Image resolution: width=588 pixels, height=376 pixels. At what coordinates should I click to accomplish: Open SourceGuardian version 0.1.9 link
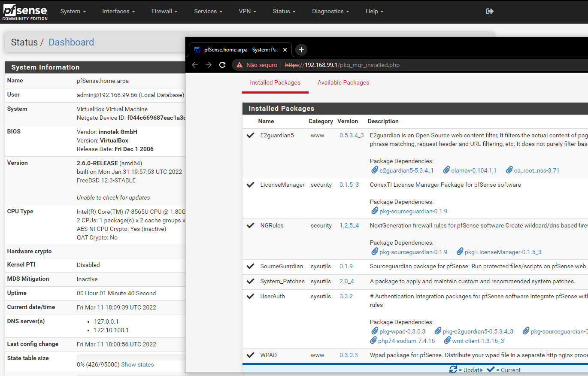(346, 266)
